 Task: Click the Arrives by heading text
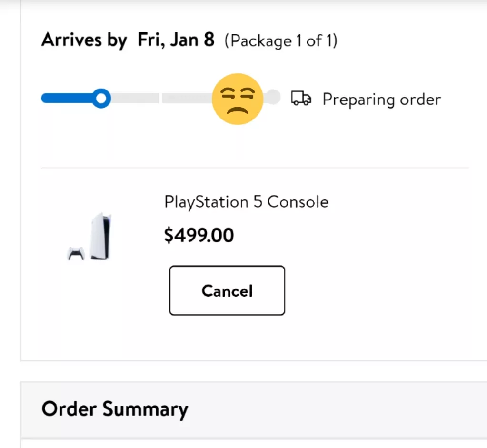pyautogui.click(x=84, y=40)
